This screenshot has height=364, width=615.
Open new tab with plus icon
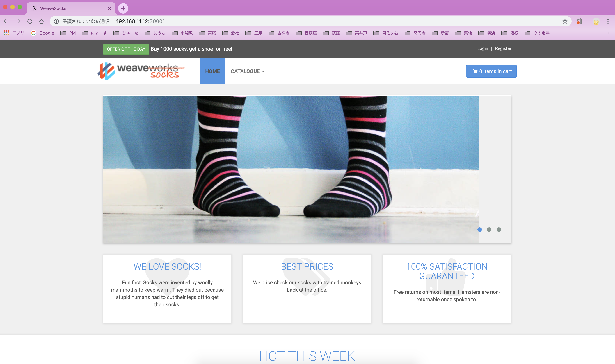click(123, 8)
